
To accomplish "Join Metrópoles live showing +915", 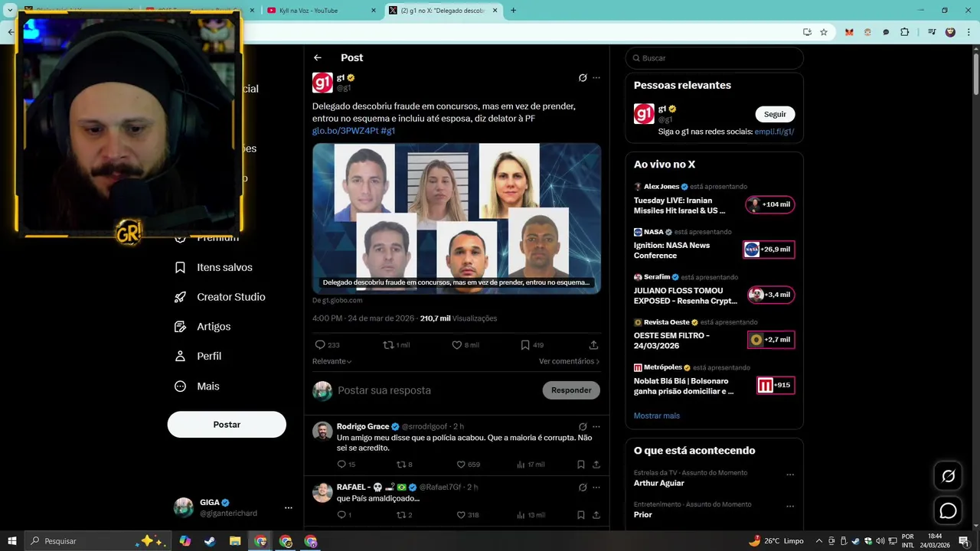I will point(776,385).
